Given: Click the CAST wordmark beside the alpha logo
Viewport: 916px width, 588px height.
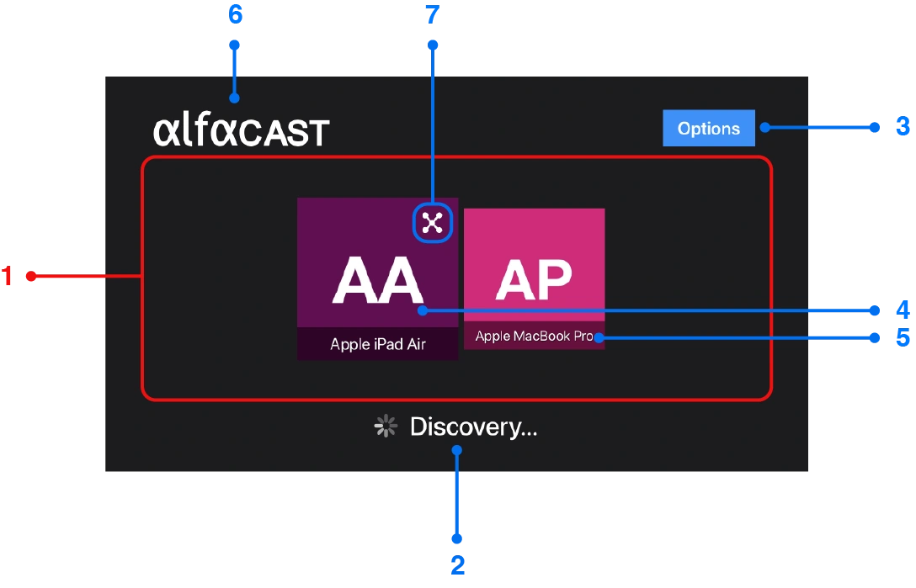Looking at the screenshot, I should click(286, 130).
